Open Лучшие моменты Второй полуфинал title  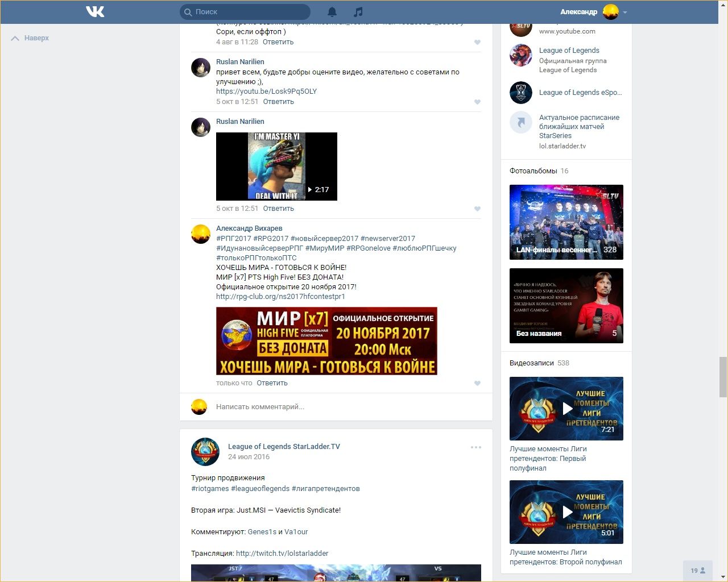(566, 557)
